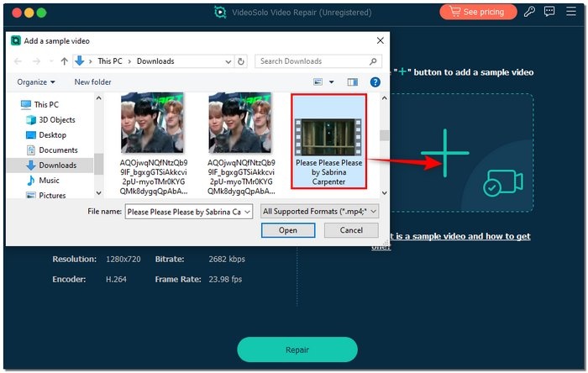Click the 23.98 fps frame rate value
The image size is (588, 373).
tap(225, 279)
